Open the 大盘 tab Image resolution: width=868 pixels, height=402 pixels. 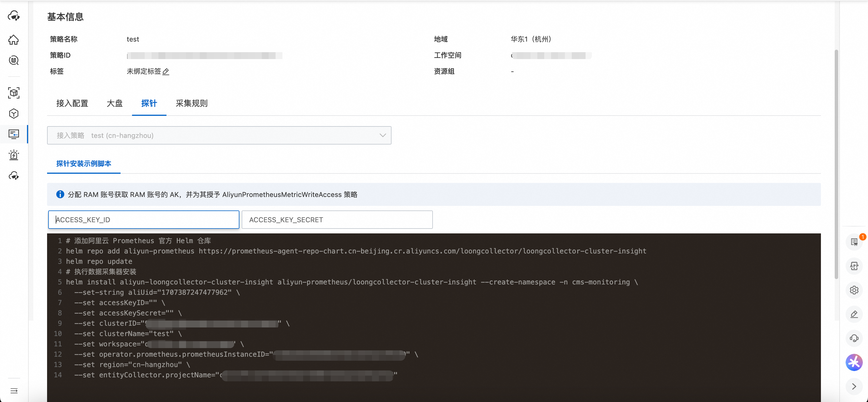coord(115,103)
